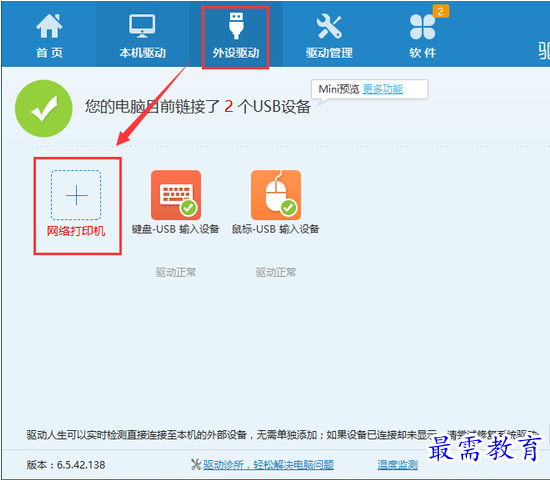Viewport: 550px width, 480px height.
Task: Click the 键盘-USB 输入设备 label
Action: coord(175,229)
